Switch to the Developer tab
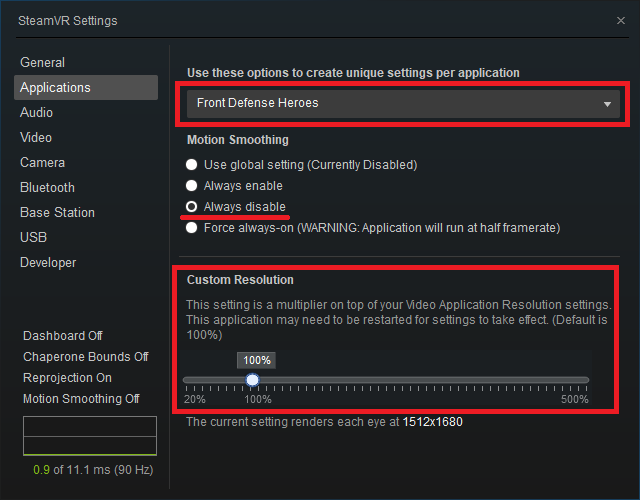The height and width of the screenshot is (500, 640). (x=48, y=262)
